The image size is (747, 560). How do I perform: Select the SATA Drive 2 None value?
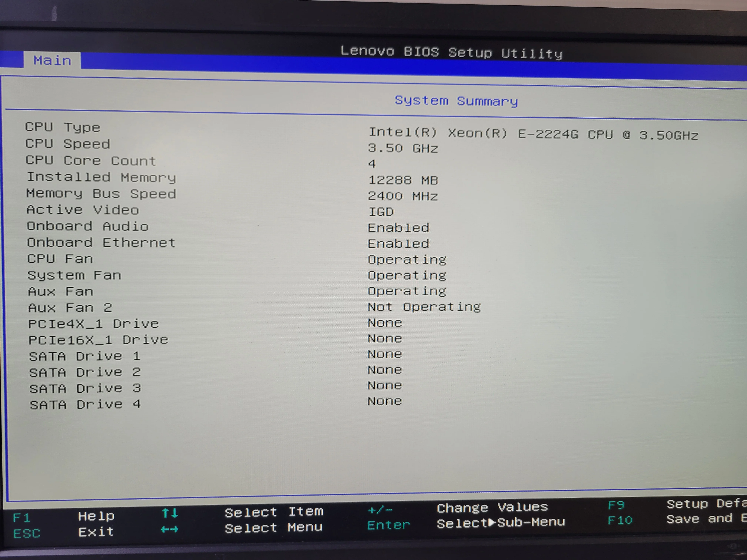(x=385, y=370)
